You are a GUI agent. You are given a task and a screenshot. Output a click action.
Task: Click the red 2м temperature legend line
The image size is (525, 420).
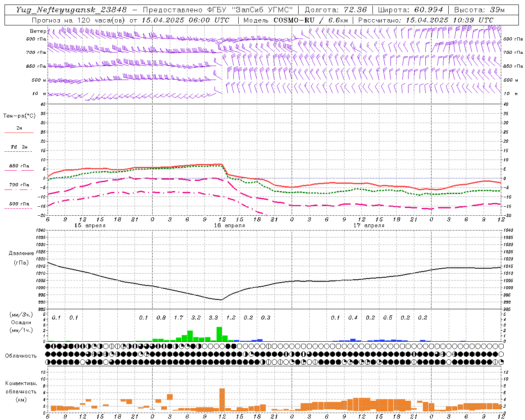point(19,132)
